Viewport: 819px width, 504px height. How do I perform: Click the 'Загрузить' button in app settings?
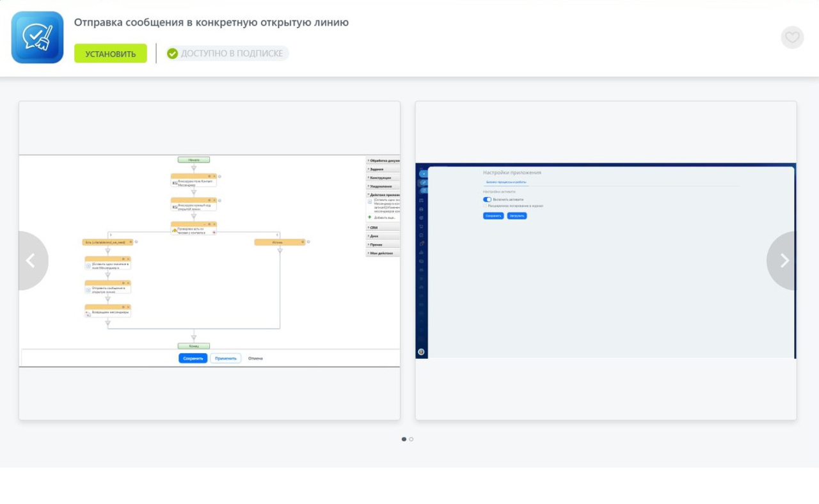point(517,216)
